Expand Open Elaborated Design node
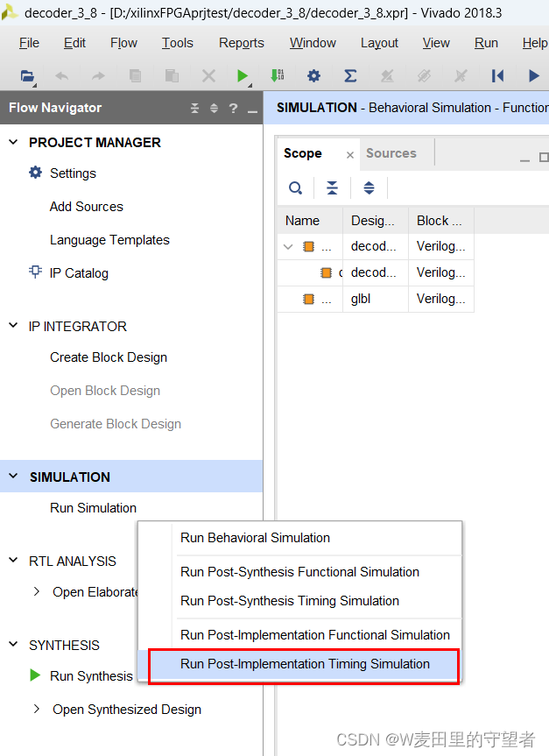Viewport: 549px width, 756px height. (37, 591)
